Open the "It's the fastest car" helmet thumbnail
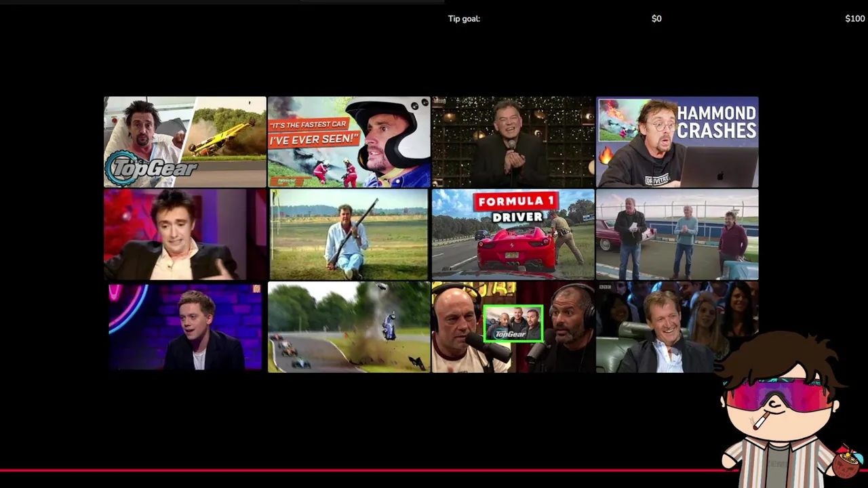Image resolution: width=868 pixels, height=488 pixels. click(x=349, y=142)
